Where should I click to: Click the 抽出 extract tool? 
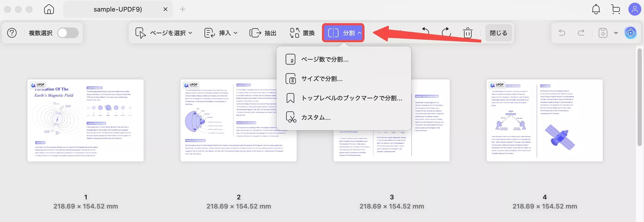click(x=263, y=33)
